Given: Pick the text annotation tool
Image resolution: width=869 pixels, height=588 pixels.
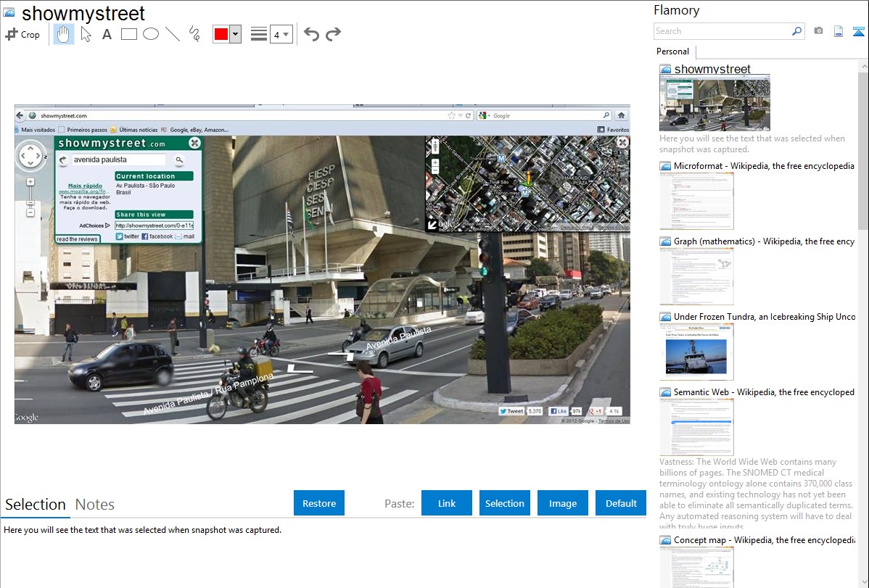Looking at the screenshot, I should [x=107, y=34].
